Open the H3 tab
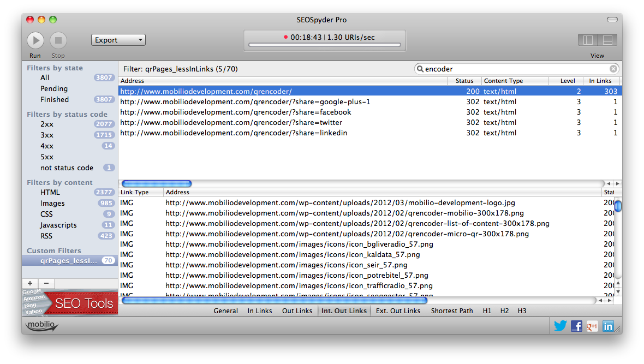Screen dimensions: 644x364 point(522,311)
